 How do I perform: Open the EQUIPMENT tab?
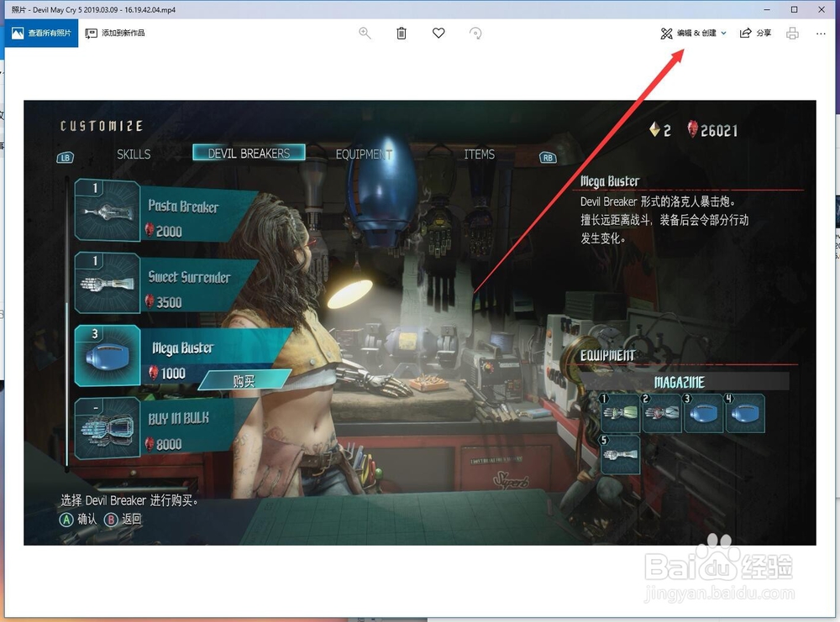[365, 154]
